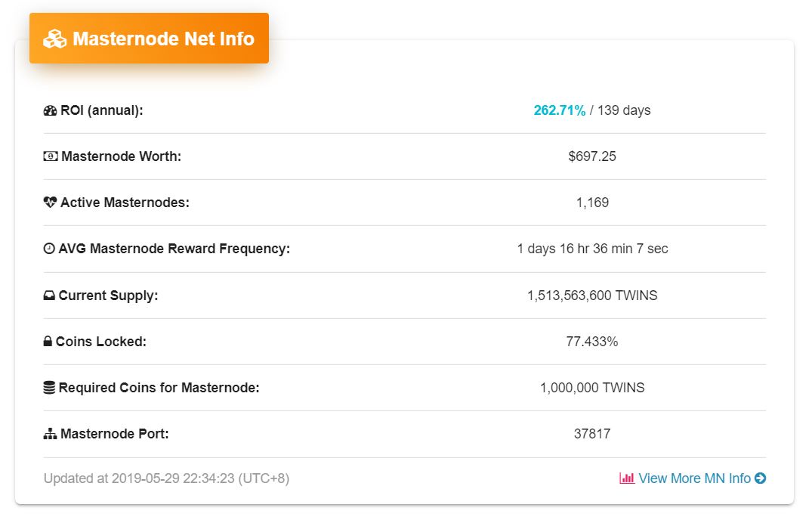Click the 77.433% coins locked value
The width and height of the screenshot is (812, 514).
[592, 342]
